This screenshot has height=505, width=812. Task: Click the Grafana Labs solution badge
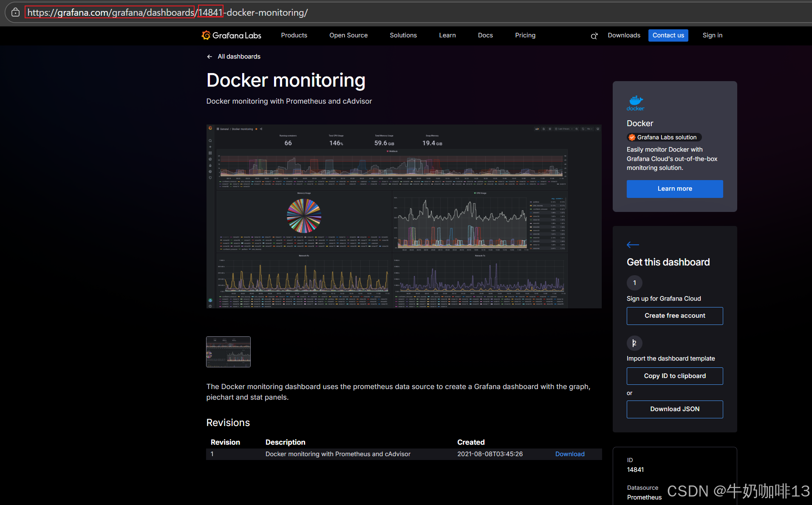click(664, 137)
